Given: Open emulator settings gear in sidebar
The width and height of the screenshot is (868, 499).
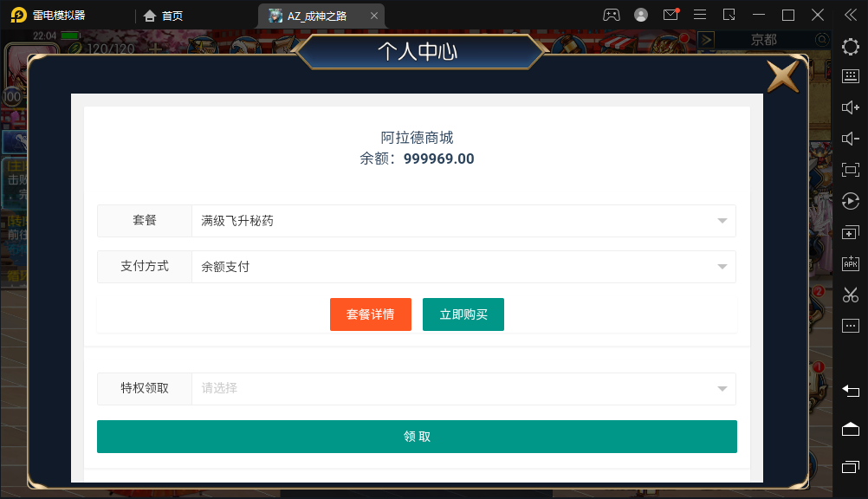Looking at the screenshot, I should coord(850,46).
